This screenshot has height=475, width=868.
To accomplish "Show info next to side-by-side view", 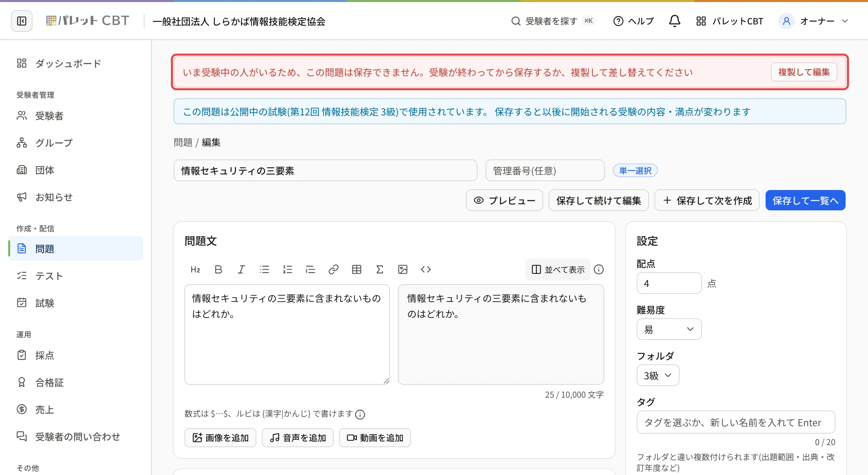I will tap(599, 269).
